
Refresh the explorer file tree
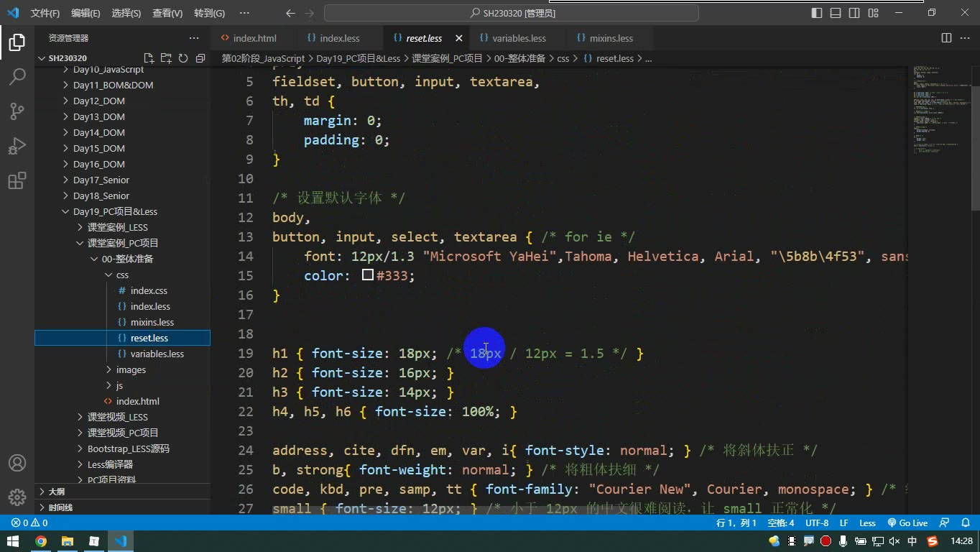coord(183,58)
